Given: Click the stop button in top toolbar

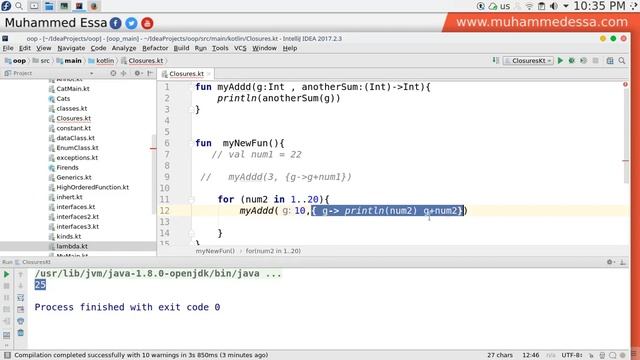Looking at the screenshot, I should pyautogui.click(x=596, y=60).
